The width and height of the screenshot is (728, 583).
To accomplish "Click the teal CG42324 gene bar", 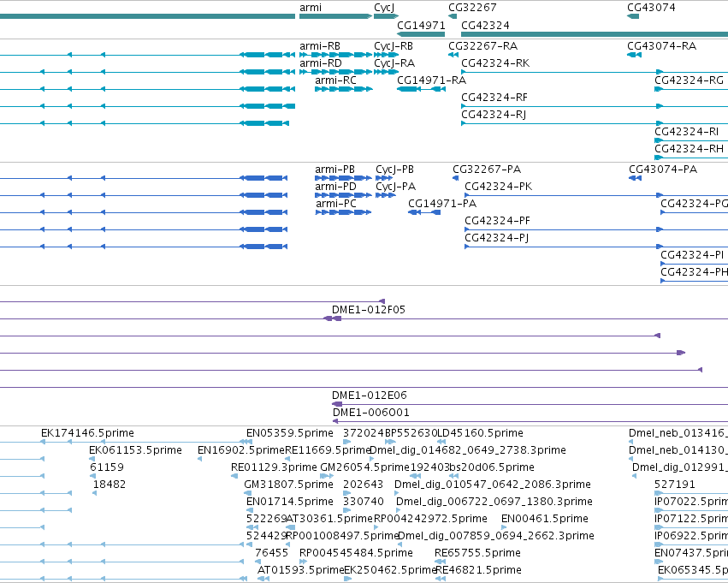I will 595,34.
